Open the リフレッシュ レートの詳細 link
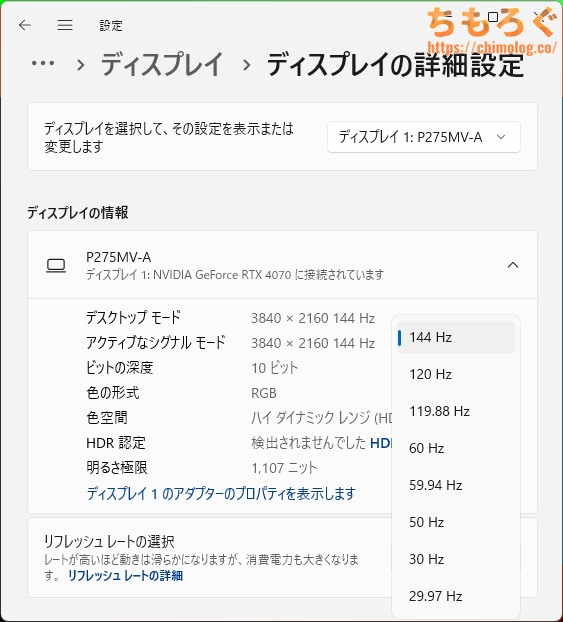 point(125,576)
